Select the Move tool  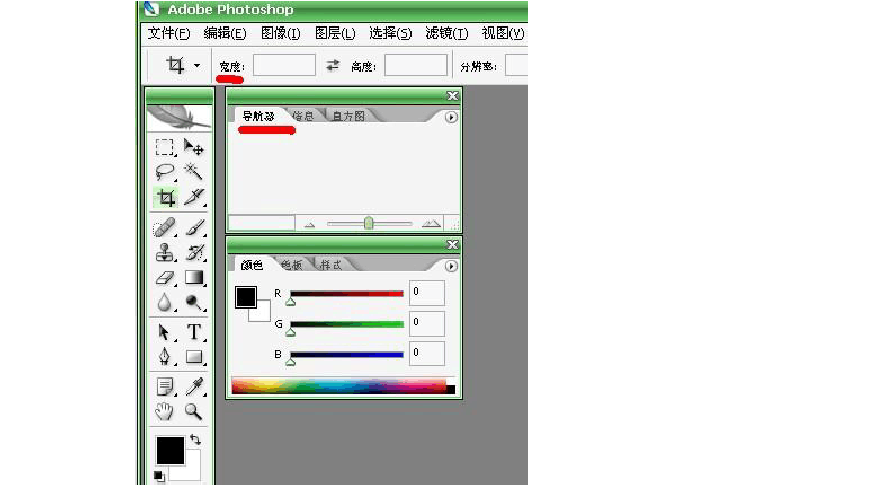(194, 147)
